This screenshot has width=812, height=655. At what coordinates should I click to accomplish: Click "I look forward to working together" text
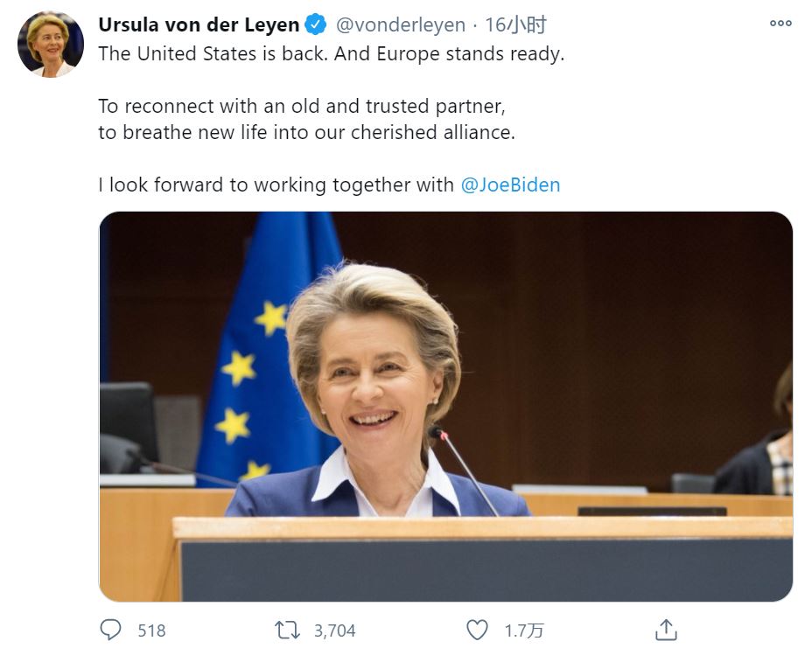(276, 185)
